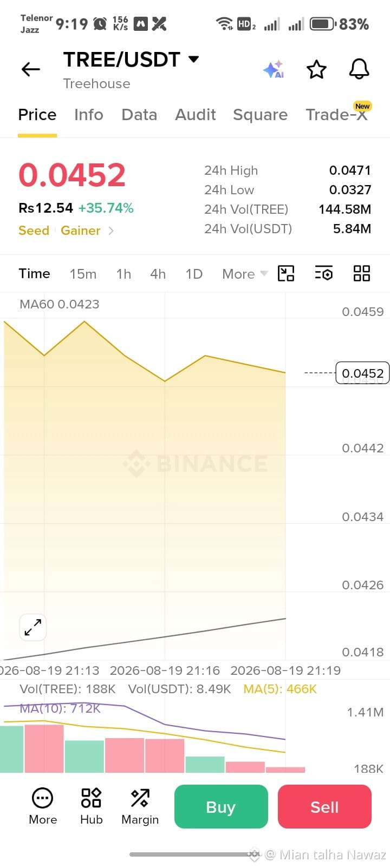The height and width of the screenshot is (868, 390).
Task: Tap the back arrow icon
Action: [31, 69]
